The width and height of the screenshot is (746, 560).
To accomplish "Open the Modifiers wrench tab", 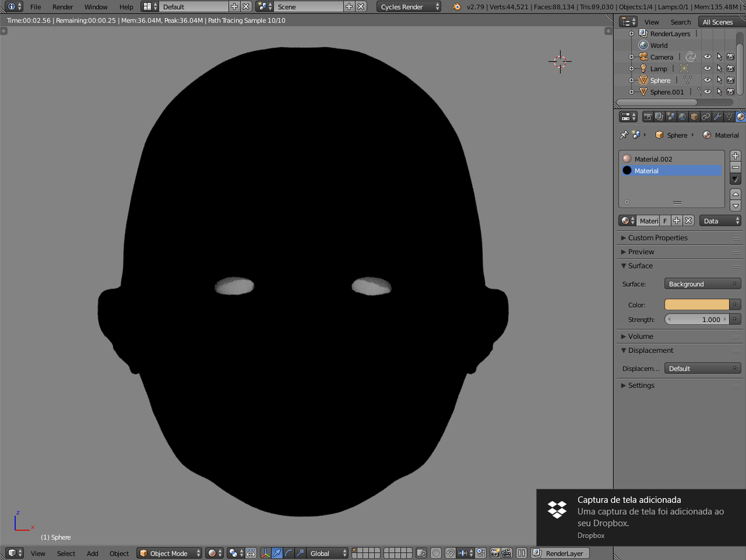I will pyautogui.click(x=718, y=117).
